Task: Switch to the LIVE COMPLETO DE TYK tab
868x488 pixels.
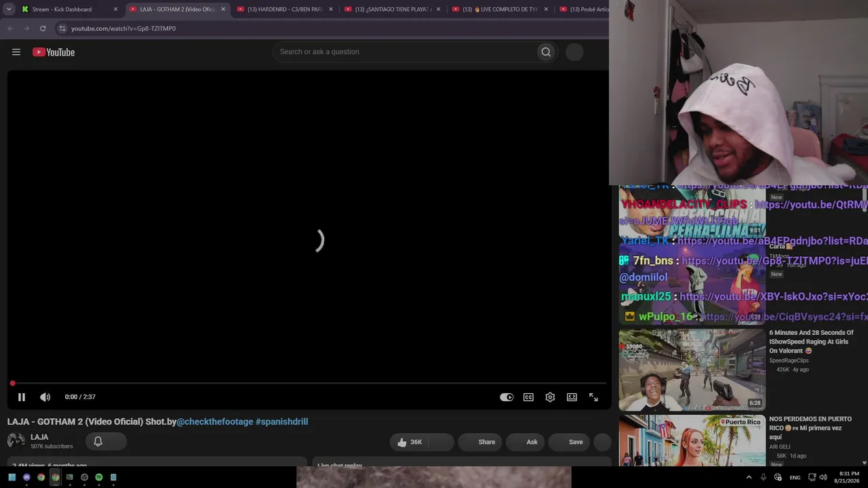Action: point(500,9)
